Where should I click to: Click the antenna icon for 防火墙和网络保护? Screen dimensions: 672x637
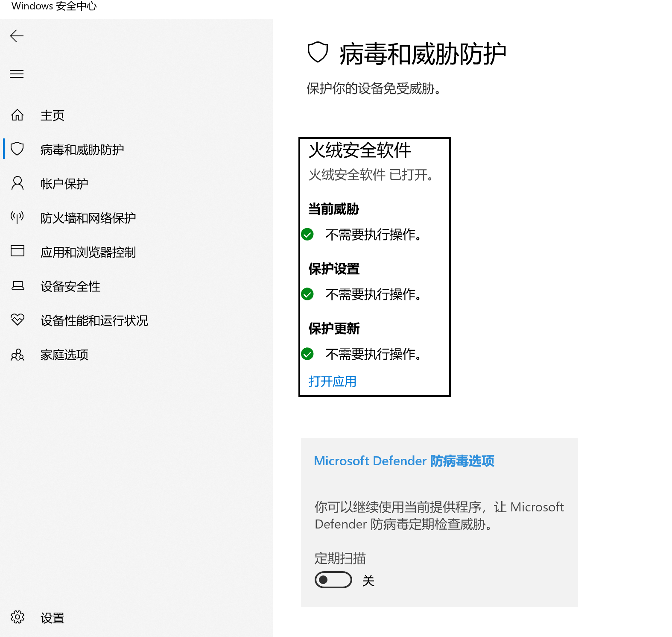18,217
